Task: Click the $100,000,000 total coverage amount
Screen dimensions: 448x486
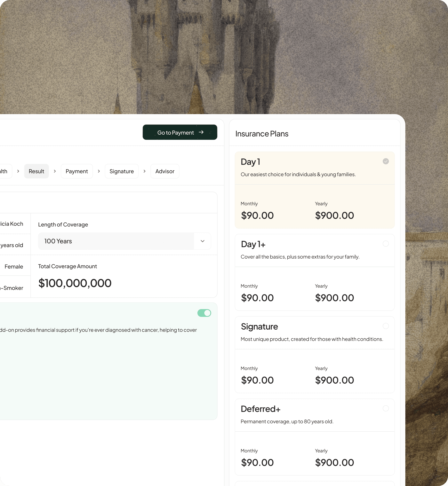Action: click(x=75, y=283)
